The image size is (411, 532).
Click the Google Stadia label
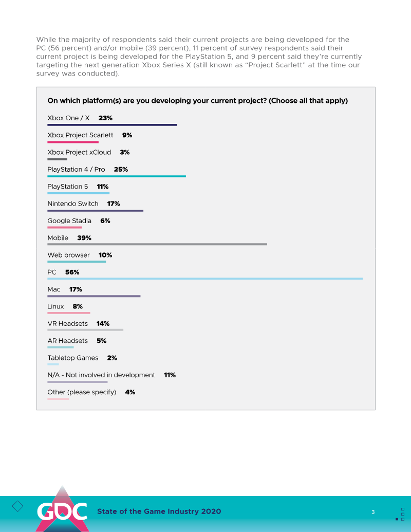click(69, 221)
